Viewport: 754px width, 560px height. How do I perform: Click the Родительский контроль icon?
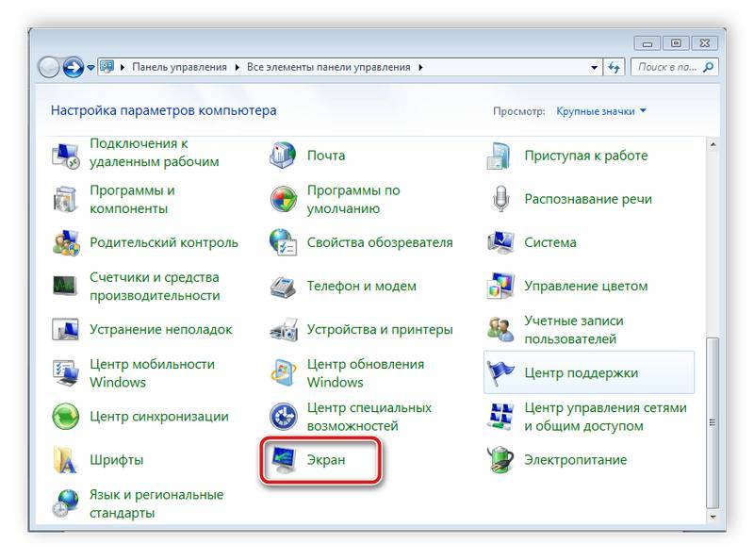(65, 242)
